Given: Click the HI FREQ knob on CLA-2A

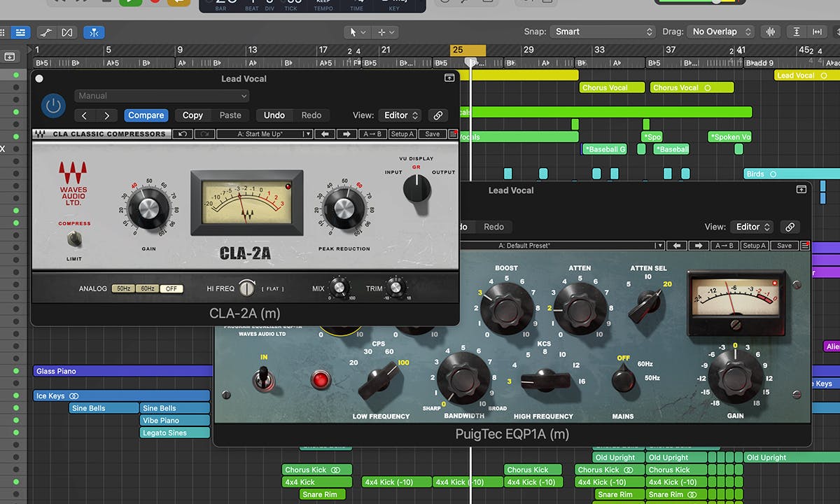Looking at the screenshot, I should pos(247,288).
